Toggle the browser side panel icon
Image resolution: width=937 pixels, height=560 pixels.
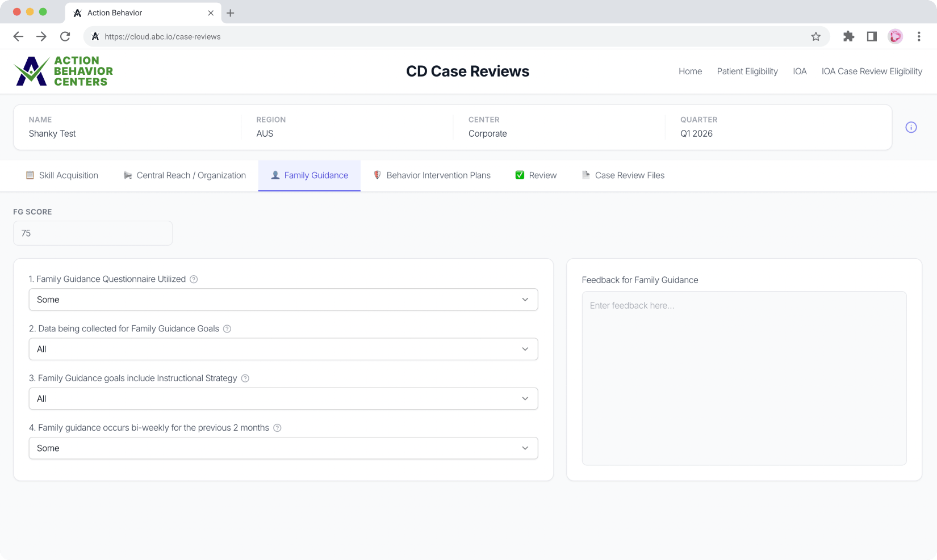[x=872, y=36]
